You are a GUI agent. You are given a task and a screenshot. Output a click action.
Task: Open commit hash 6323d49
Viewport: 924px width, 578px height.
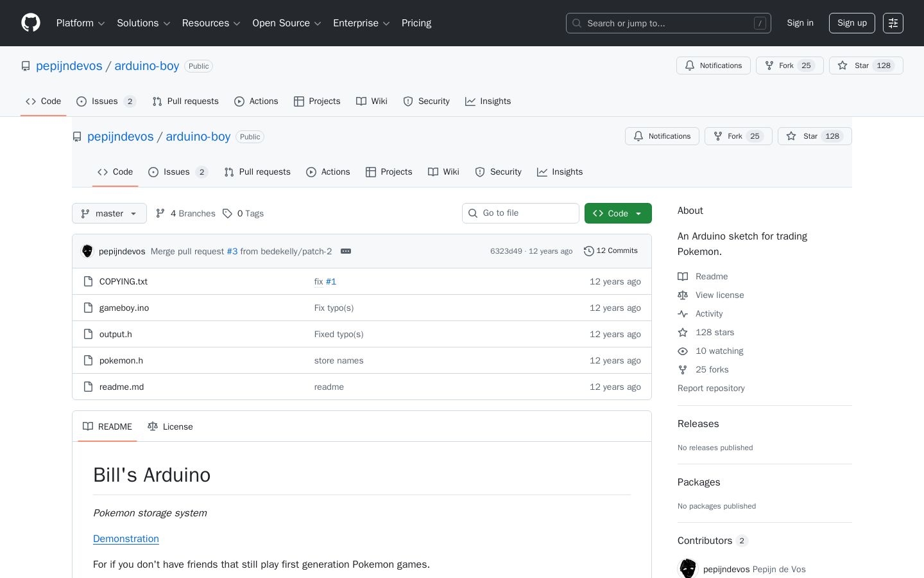(x=506, y=251)
